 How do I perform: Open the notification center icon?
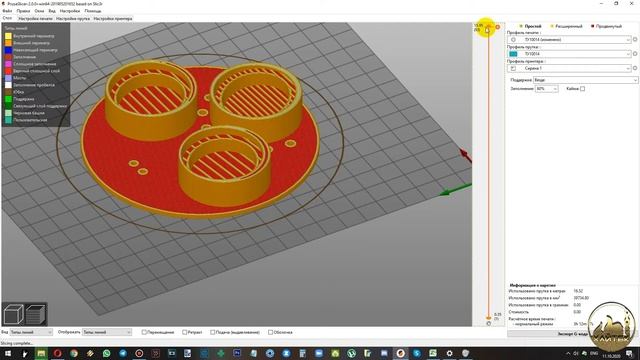click(629, 353)
